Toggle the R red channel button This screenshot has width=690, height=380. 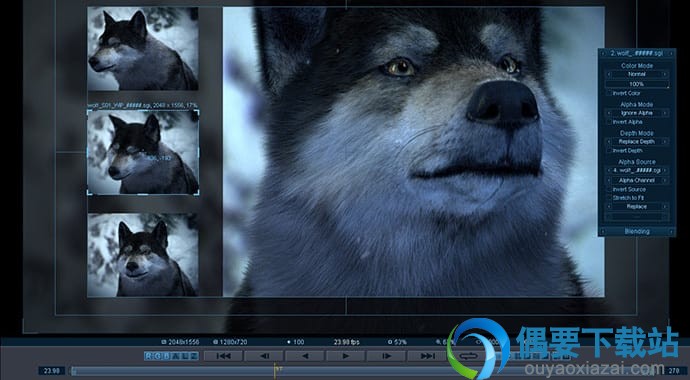coord(149,356)
